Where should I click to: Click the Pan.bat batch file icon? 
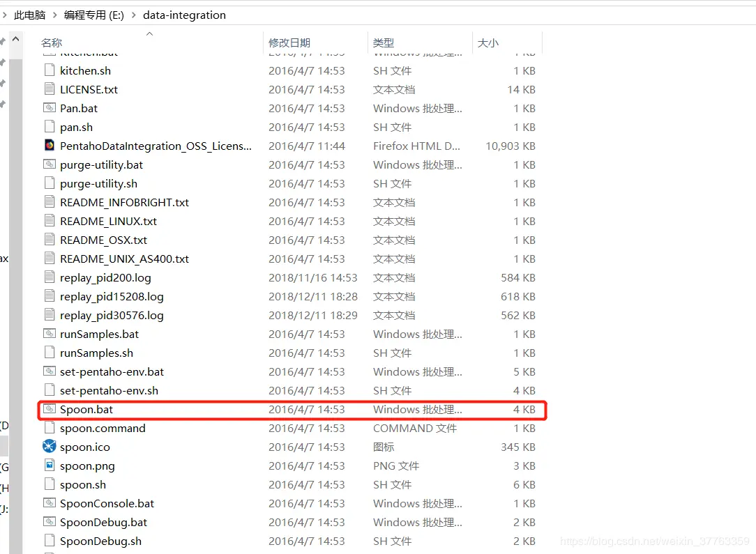click(50, 108)
